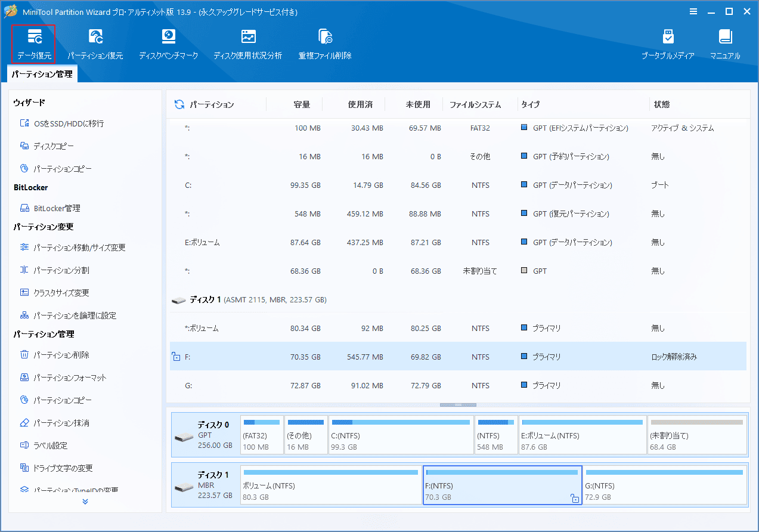Viewport: 759px width, 532px height.
Task: Sort by 状態 column header
Action: [x=662, y=104]
